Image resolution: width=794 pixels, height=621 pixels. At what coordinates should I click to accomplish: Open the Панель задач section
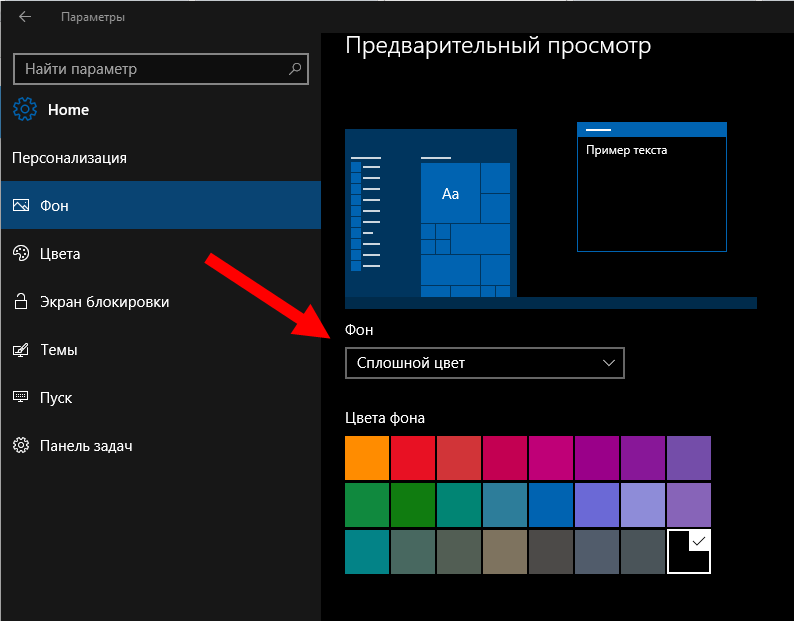(161, 446)
